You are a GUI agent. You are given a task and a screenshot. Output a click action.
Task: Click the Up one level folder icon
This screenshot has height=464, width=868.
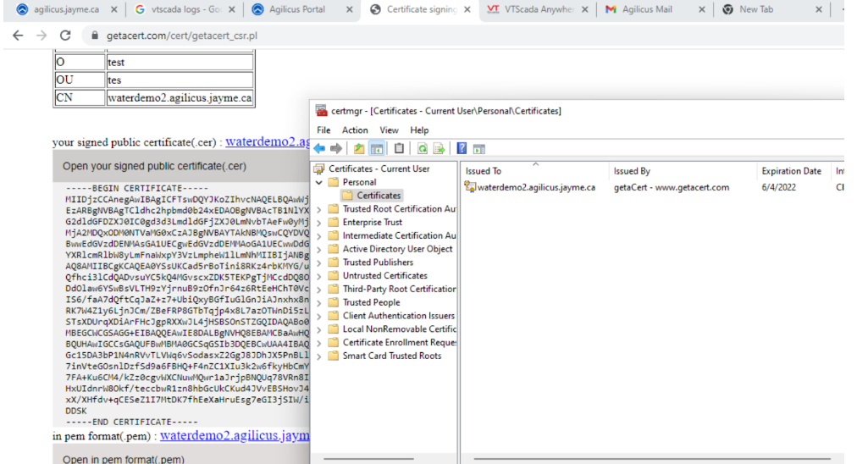[359, 149]
